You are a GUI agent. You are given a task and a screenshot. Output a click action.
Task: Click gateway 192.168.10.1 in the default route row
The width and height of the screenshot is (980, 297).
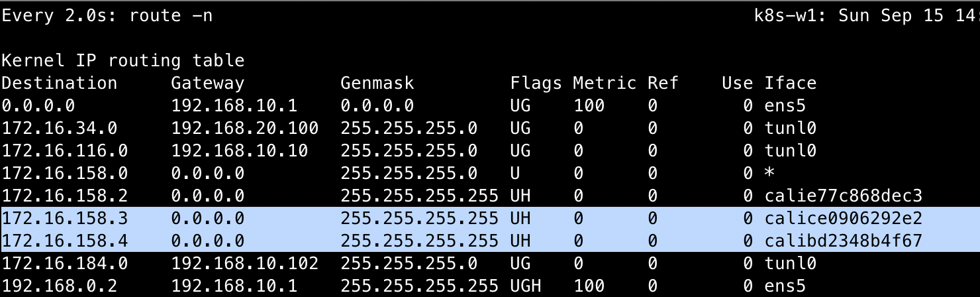pos(234,105)
